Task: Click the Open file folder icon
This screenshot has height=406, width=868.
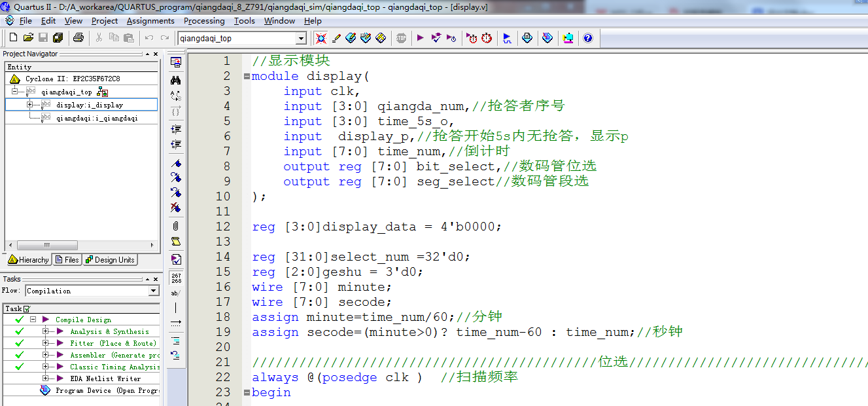Action: [x=28, y=38]
